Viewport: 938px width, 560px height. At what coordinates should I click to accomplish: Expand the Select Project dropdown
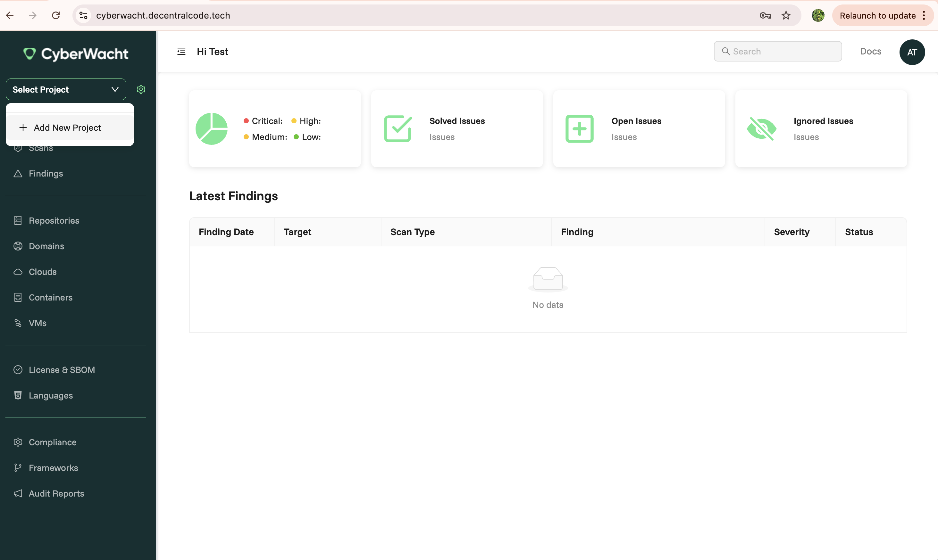(66, 89)
